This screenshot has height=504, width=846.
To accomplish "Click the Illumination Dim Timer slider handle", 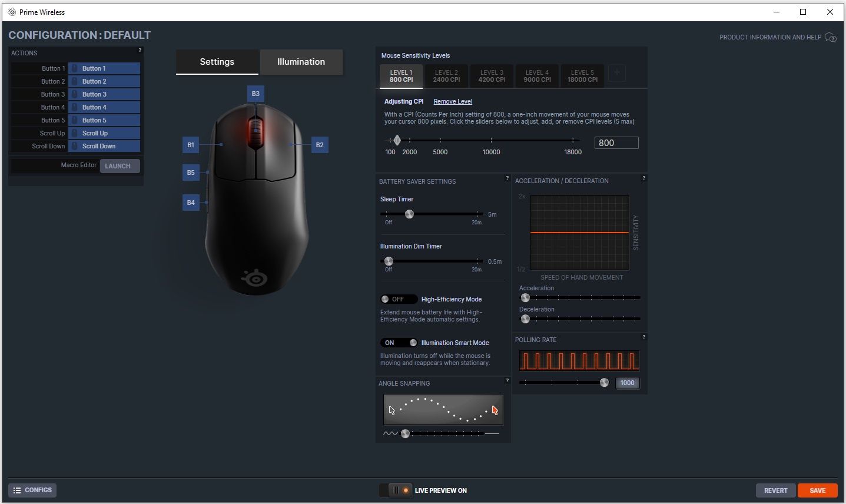I will click(389, 261).
